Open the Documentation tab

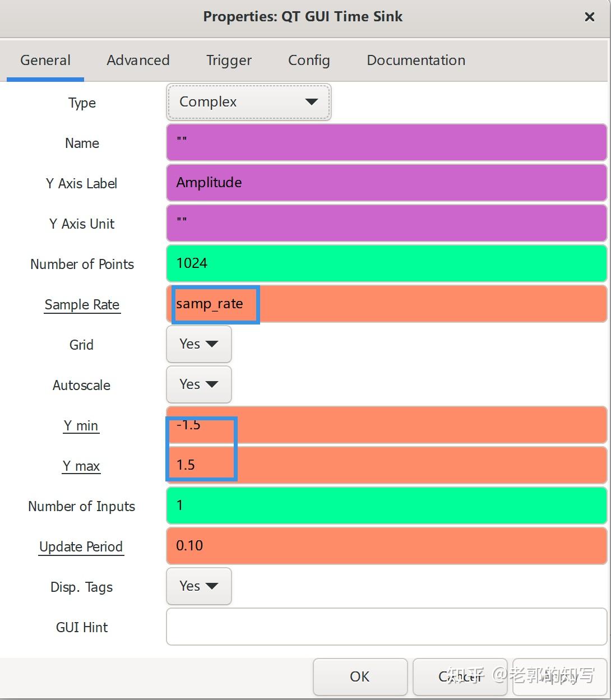(x=416, y=61)
